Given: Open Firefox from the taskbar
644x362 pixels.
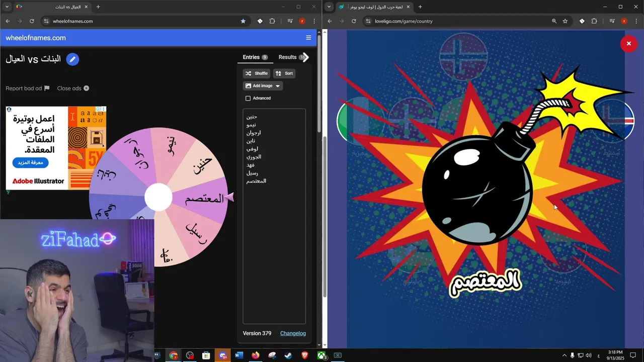Looking at the screenshot, I should pyautogui.click(x=256, y=355).
